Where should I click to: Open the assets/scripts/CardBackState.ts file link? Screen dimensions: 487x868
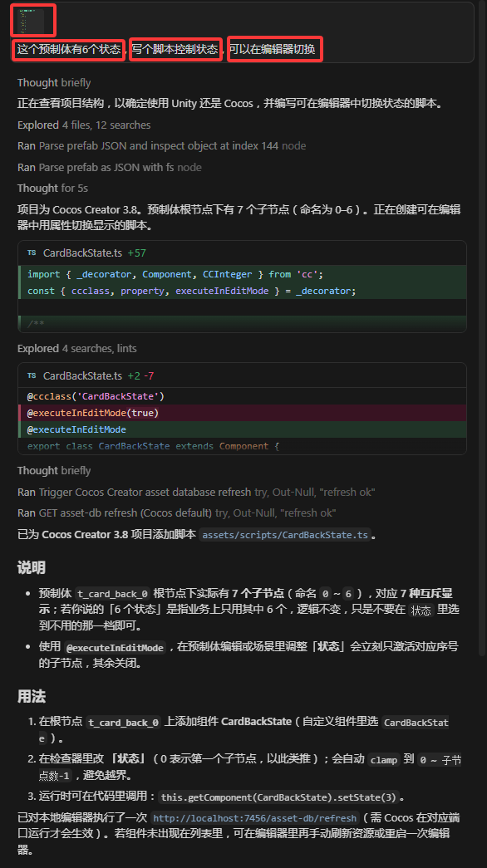click(x=284, y=535)
